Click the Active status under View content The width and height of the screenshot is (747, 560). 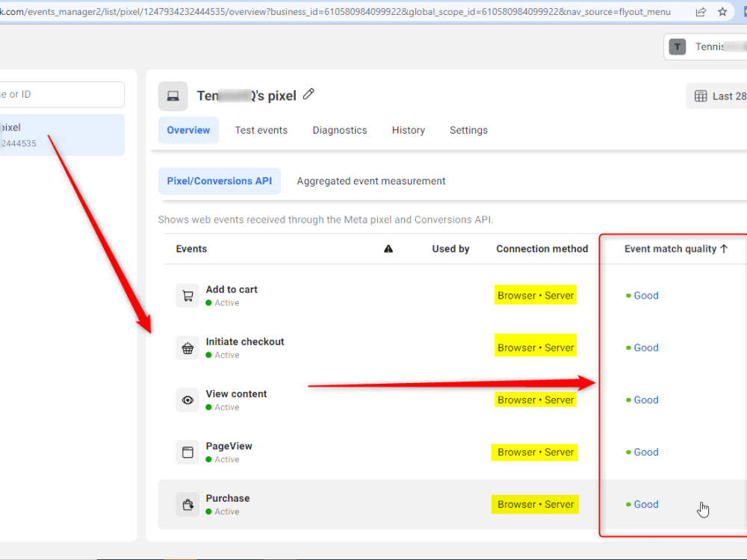(x=223, y=407)
